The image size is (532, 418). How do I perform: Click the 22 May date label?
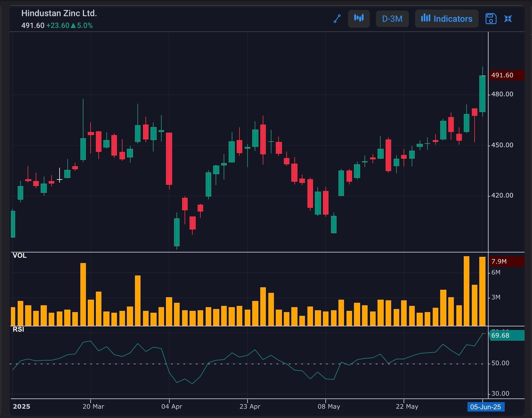(407, 407)
